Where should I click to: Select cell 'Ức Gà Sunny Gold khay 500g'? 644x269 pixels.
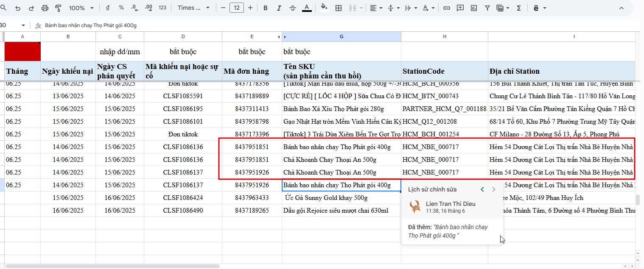342,198
